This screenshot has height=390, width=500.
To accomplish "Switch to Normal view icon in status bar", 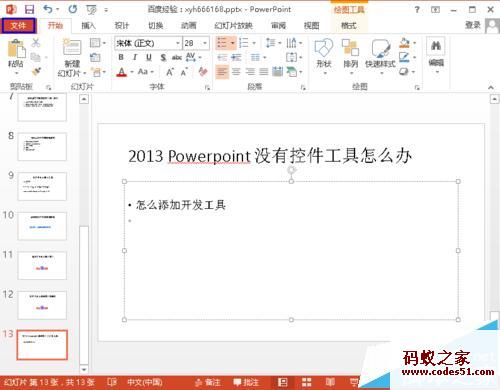I will (x=283, y=382).
